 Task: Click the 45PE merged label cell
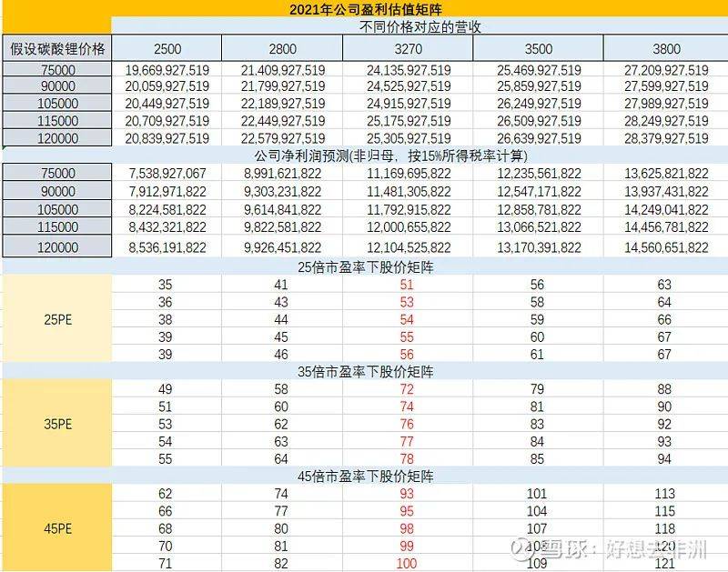click(x=56, y=527)
